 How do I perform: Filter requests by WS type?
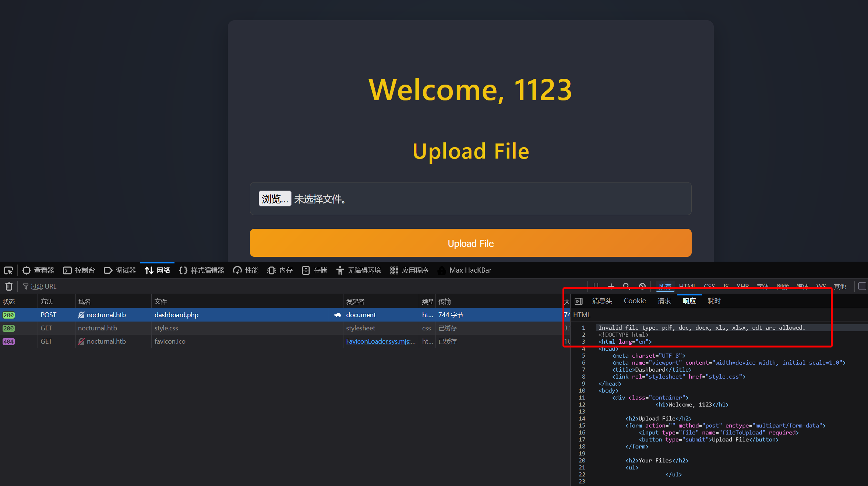point(821,286)
